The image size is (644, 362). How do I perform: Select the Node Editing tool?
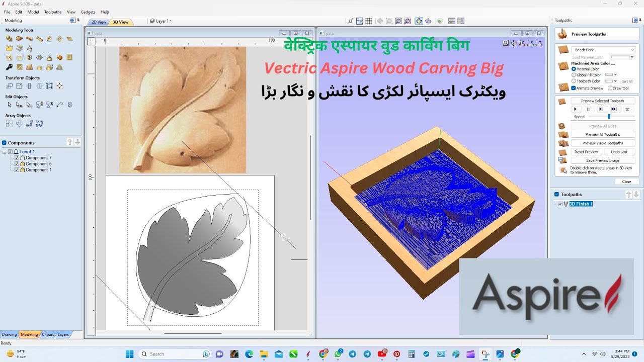19,105
